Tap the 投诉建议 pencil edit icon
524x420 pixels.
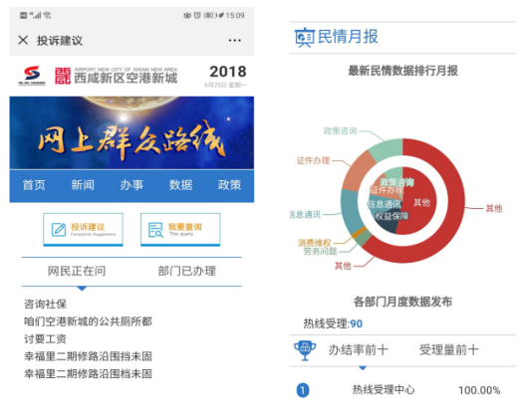point(59,230)
